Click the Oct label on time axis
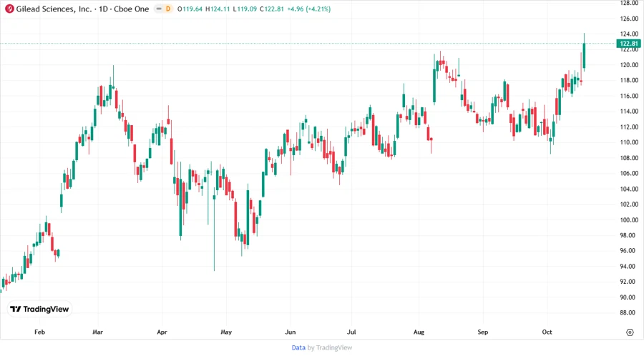Image resolution: width=644 pixels, height=356 pixels. click(x=547, y=332)
